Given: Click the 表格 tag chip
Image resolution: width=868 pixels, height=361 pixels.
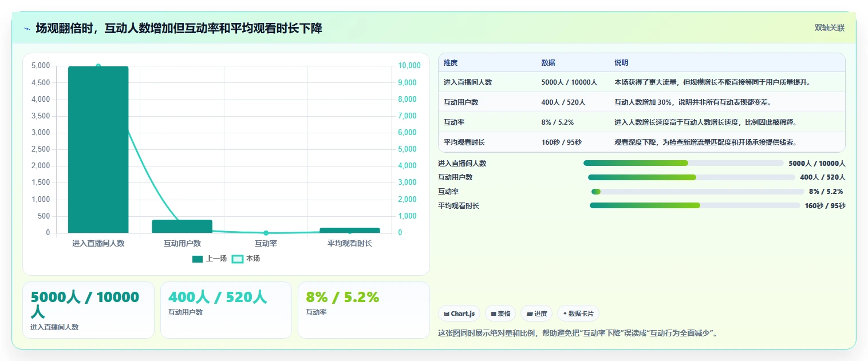Looking at the screenshot, I should click(x=500, y=314).
